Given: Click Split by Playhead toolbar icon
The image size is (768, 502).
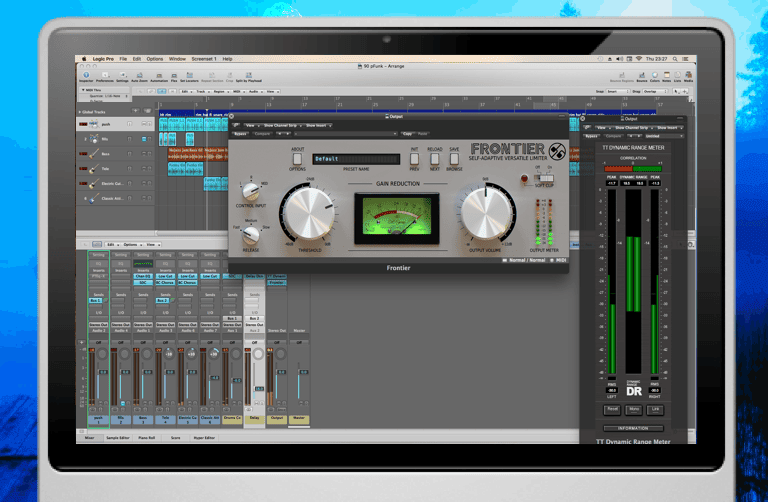Looking at the screenshot, I should click(249, 77).
